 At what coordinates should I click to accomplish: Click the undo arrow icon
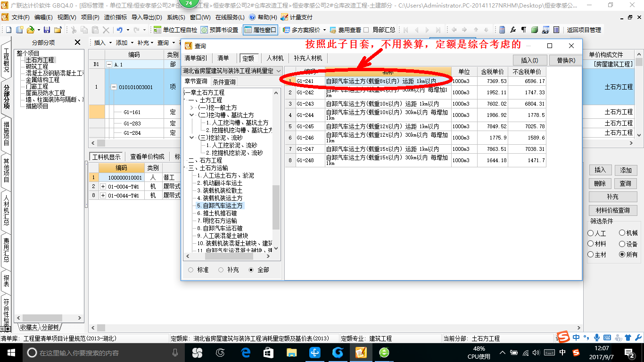tap(120, 30)
